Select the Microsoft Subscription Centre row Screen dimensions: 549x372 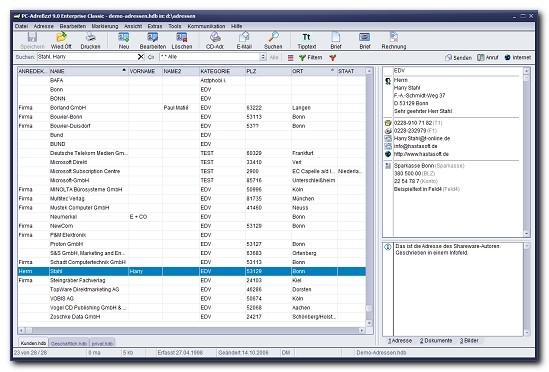coord(192,172)
